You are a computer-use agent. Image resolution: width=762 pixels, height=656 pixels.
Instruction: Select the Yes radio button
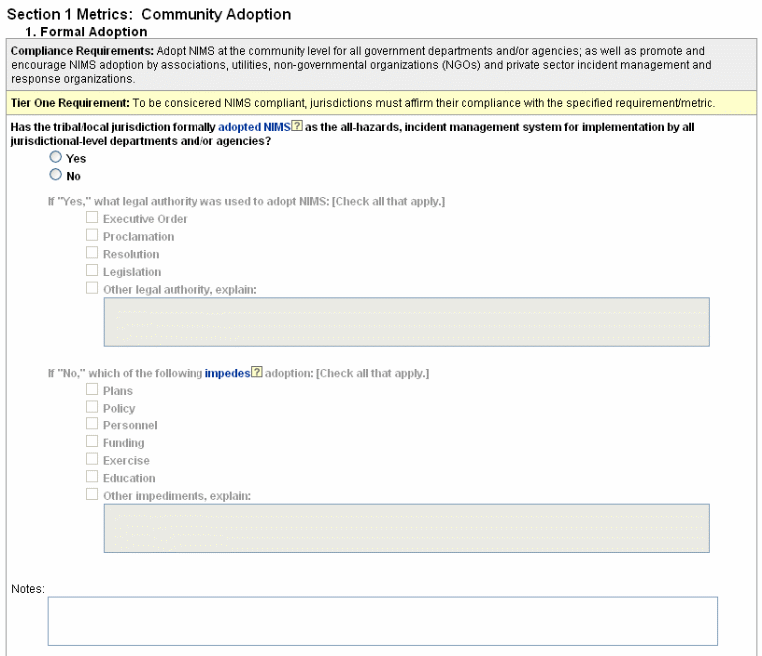(x=56, y=159)
